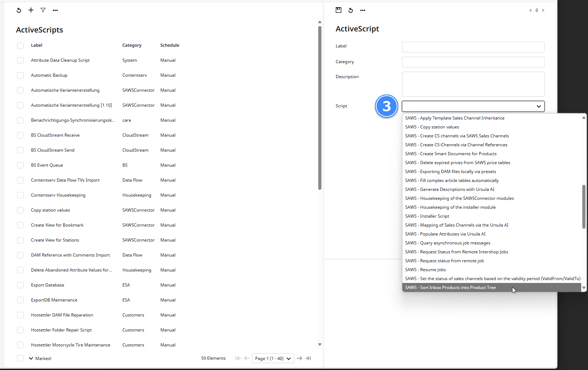588x370 pixels.
Task: Open Delete Abandoned Attribute Values for... entry
Action: [x=71, y=270]
